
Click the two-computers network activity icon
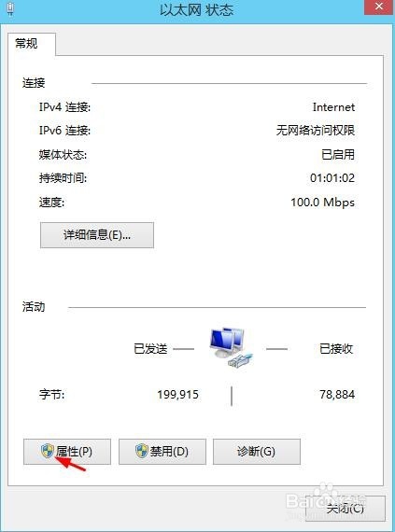231,347
